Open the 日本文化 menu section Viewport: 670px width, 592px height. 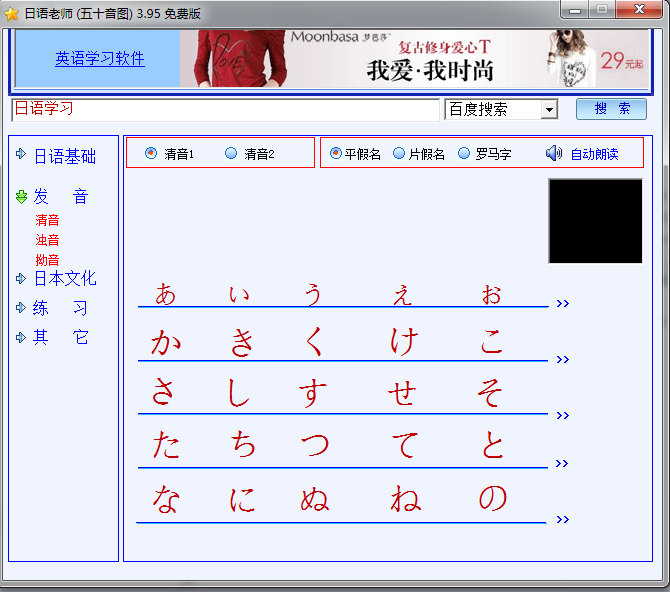pos(65,279)
